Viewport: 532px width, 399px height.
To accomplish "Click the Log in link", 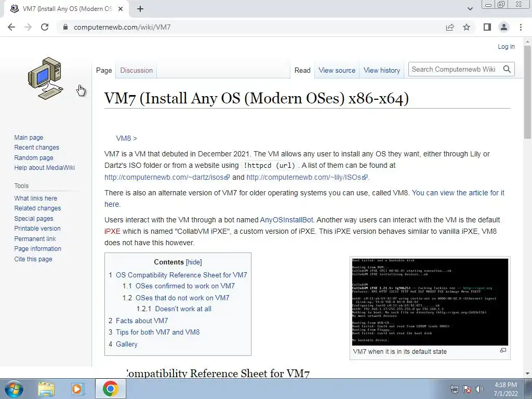I will 506,46.
